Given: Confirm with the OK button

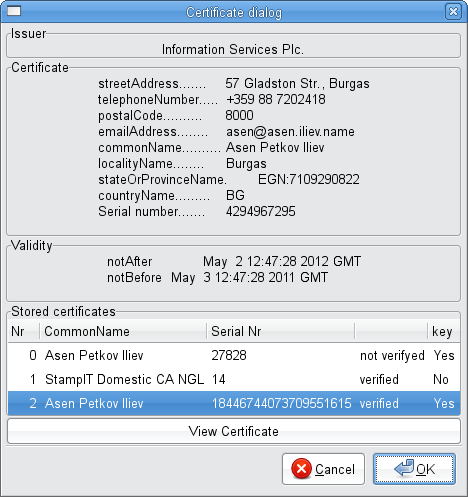Looking at the screenshot, I should tap(414, 469).
